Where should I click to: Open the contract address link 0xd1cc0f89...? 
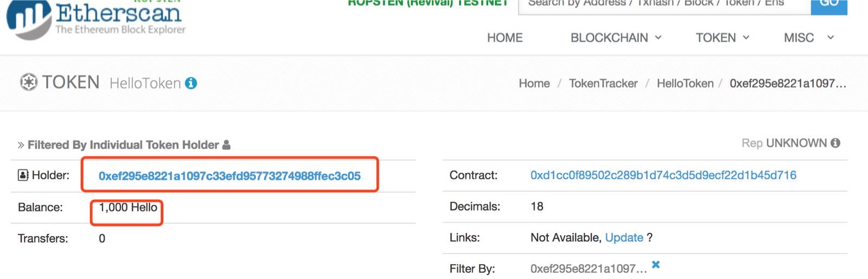click(x=663, y=175)
